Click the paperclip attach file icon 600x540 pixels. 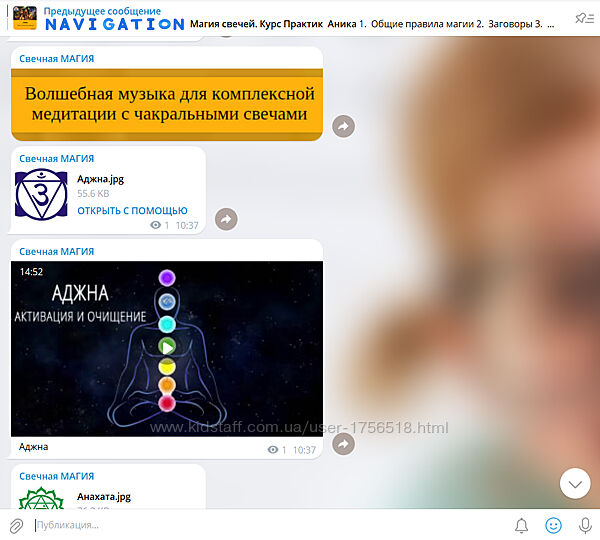[x=16, y=525]
